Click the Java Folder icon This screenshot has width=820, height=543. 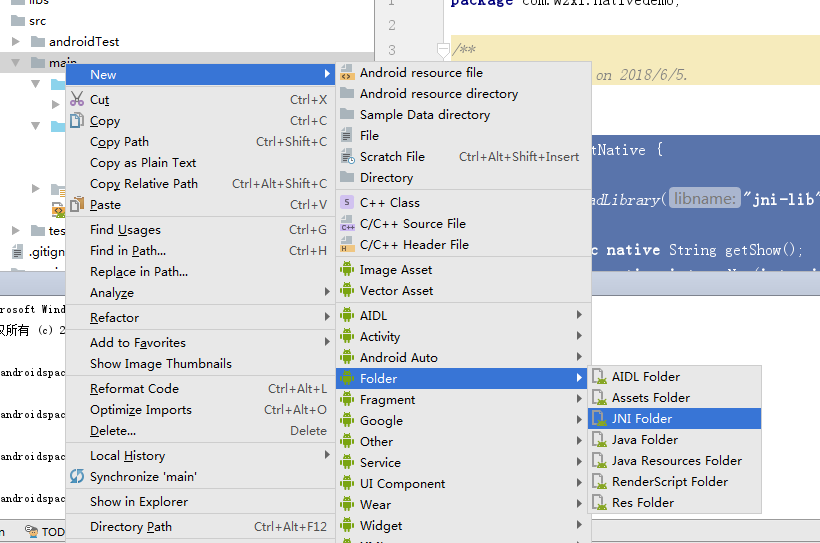[599, 439]
